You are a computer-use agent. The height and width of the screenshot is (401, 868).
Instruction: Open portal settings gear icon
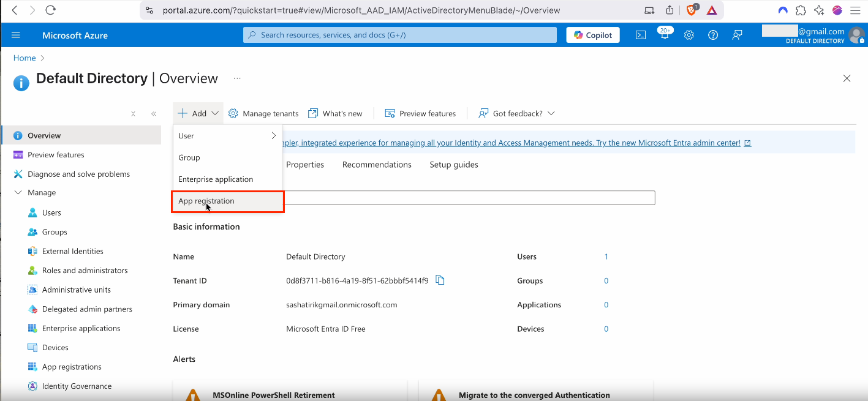689,35
